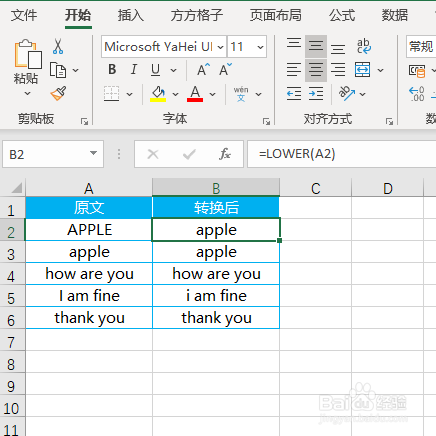Open orientation dropdown arrow
This screenshot has width=436, height=436.
[363, 94]
